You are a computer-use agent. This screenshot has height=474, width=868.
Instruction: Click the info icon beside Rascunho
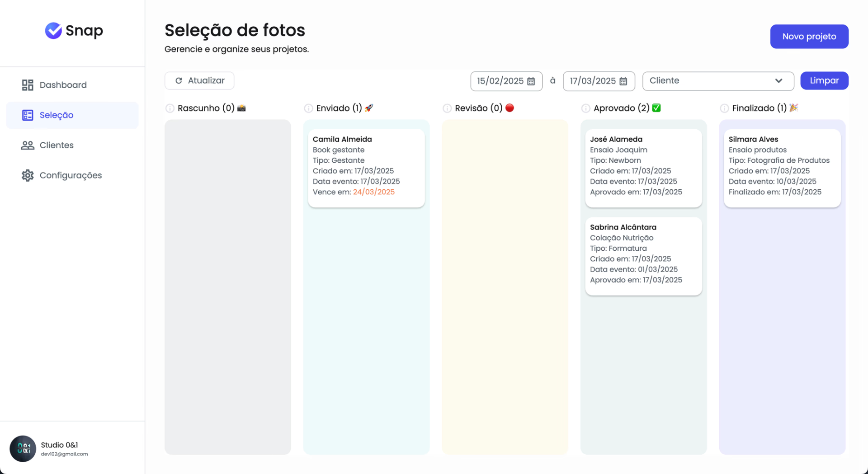(x=170, y=108)
